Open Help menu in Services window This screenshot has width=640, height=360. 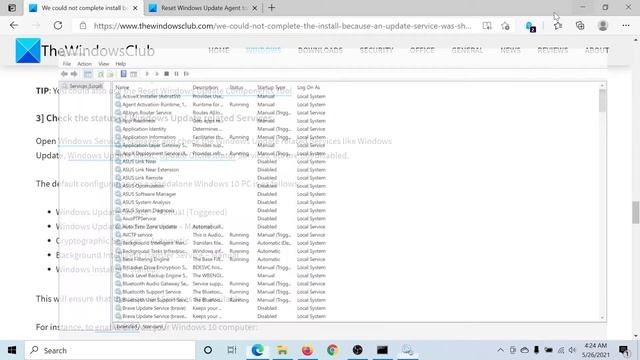coord(120,64)
